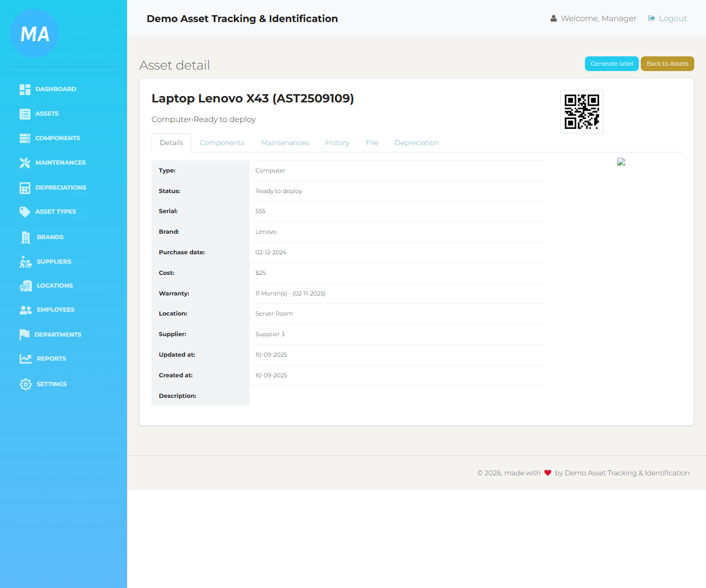Click the Laptop Lenovo X43 (AST2509109) heading

(x=253, y=98)
